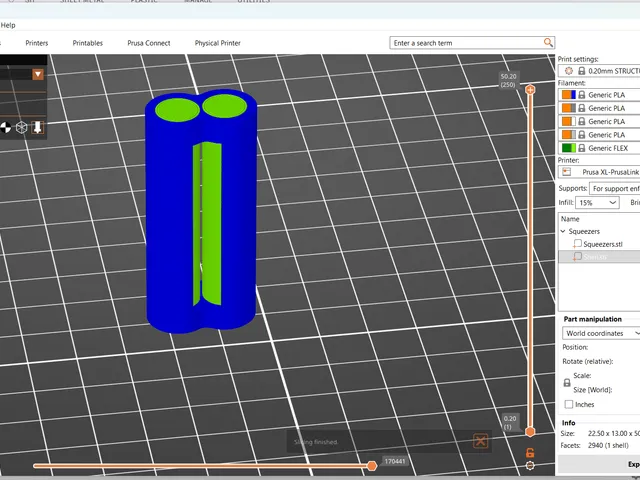Click the sliced blue-green model in preview
The height and width of the screenshot is (480, 640).
pos(201,212)
